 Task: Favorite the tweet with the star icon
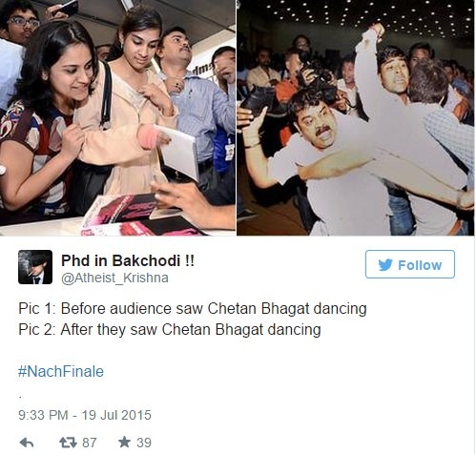click(124, 442)
